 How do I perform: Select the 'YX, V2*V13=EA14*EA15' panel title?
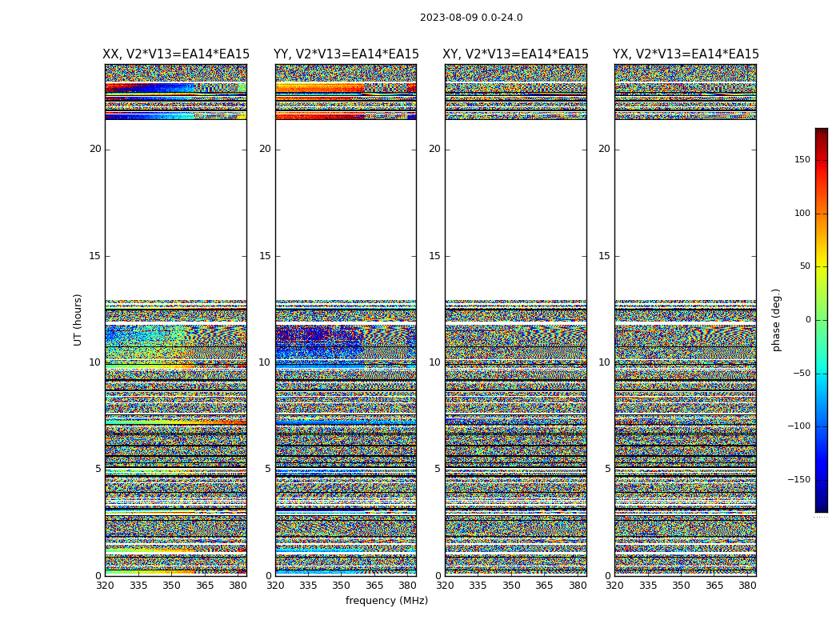pyautogui.click(x=686, y=54)
